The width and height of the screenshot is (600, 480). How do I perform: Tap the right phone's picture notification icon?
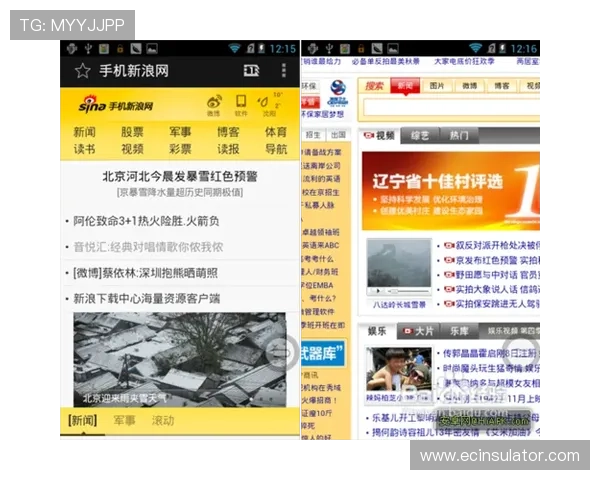pyautogui.click(x=393, y=49)
